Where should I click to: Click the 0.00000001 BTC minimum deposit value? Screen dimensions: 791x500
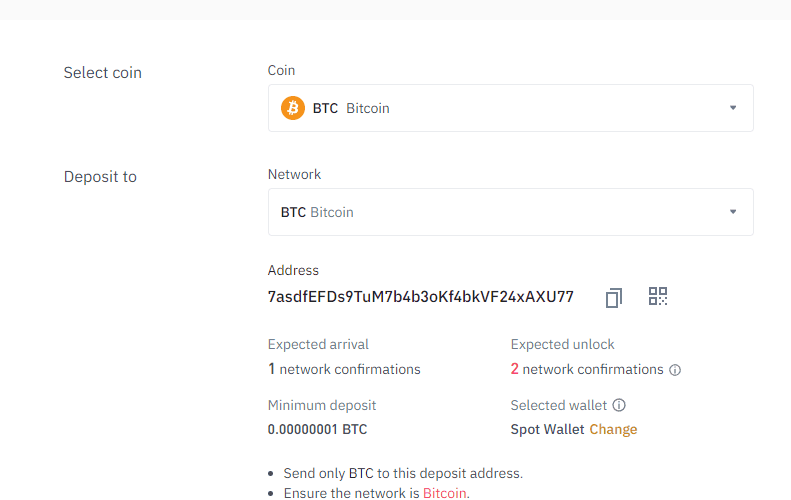click(x=317, y=429)
